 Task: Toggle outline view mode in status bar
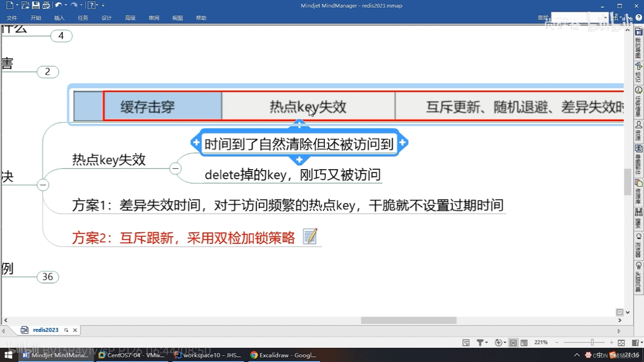pos(524,343)
